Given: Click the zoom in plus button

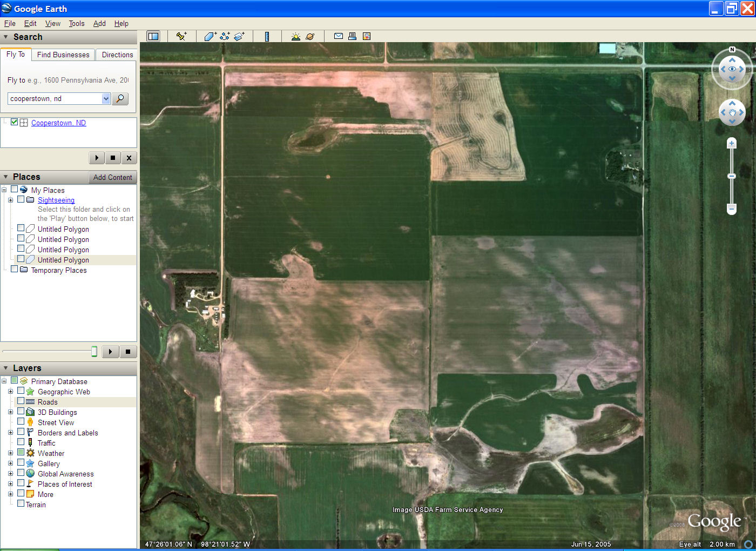Looking at the screenshot, I should pos(732,143).
